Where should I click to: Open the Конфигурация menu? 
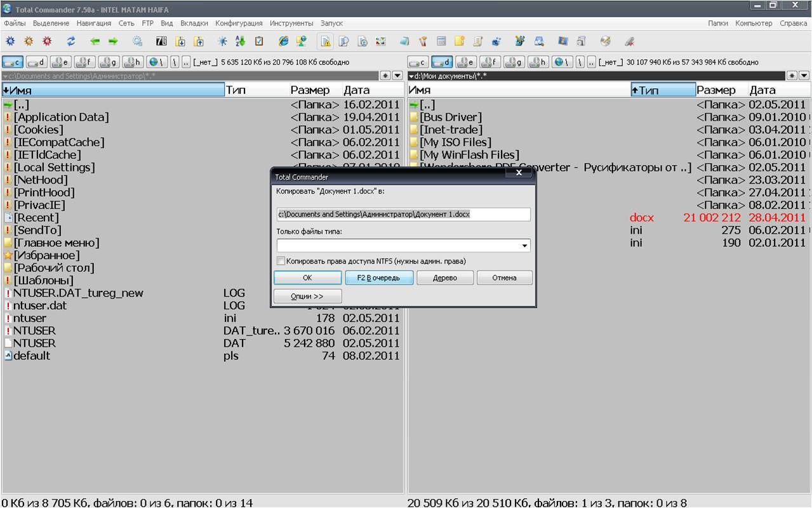pos(239,23)
